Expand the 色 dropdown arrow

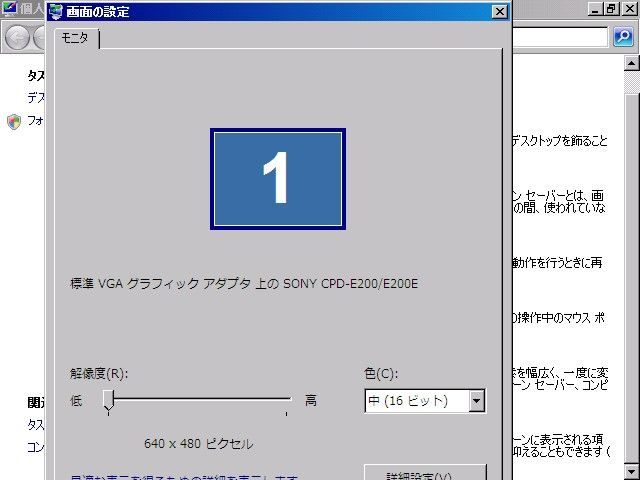pyautogui.click(x=476, y=401)
